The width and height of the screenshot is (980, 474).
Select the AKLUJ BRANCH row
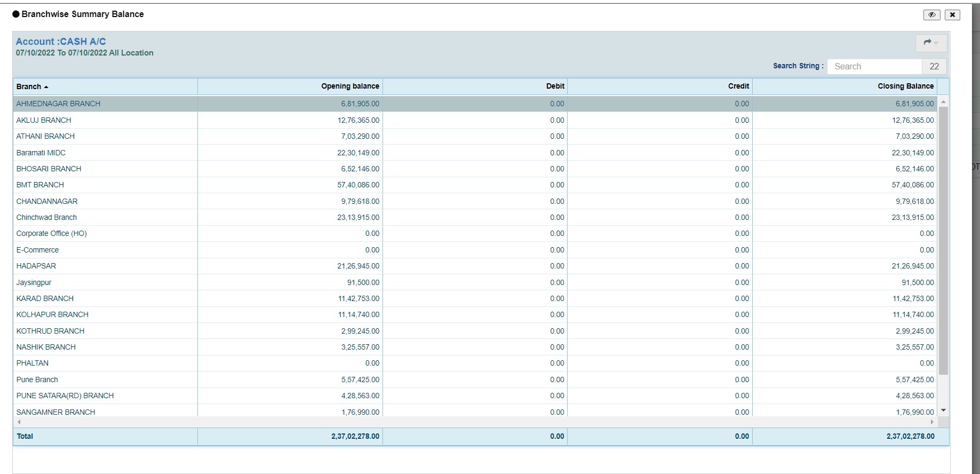click(x=475, y=120)
